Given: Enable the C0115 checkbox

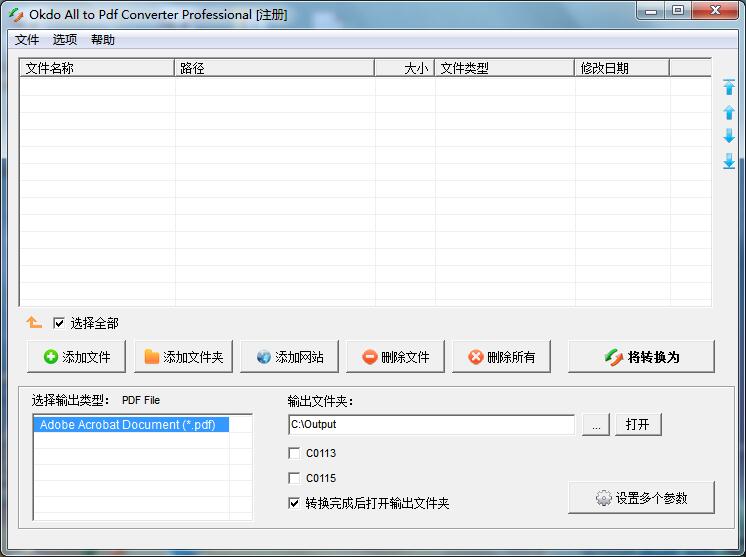Looking at the screenshot, I should pyautogui.click(x=294, y=478).
